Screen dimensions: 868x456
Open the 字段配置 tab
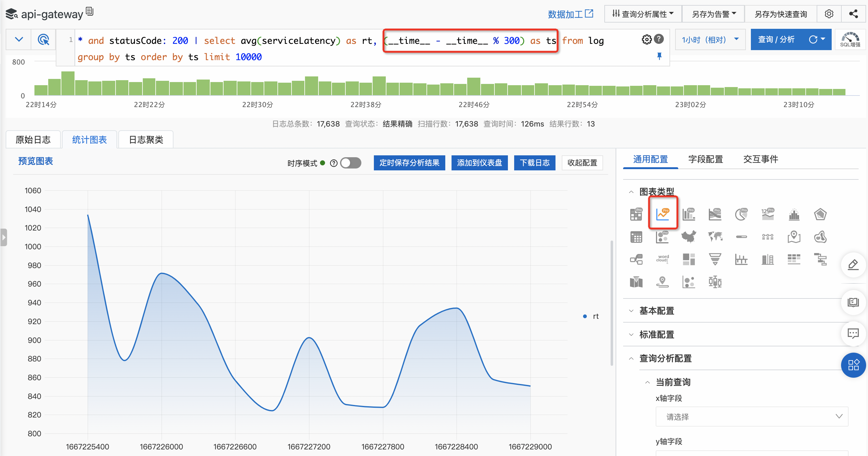[x=705, y=159]
